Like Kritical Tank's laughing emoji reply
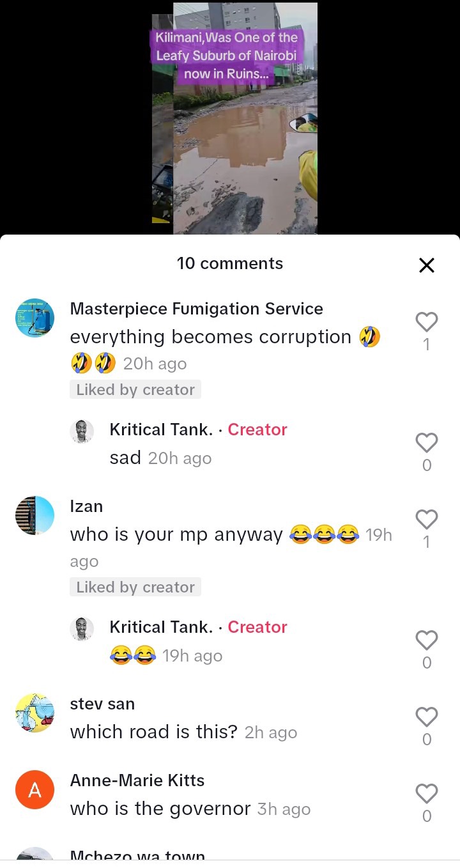The height and width of the screenshot is (868, 460). pyautogui.click(x=427, y=640)
